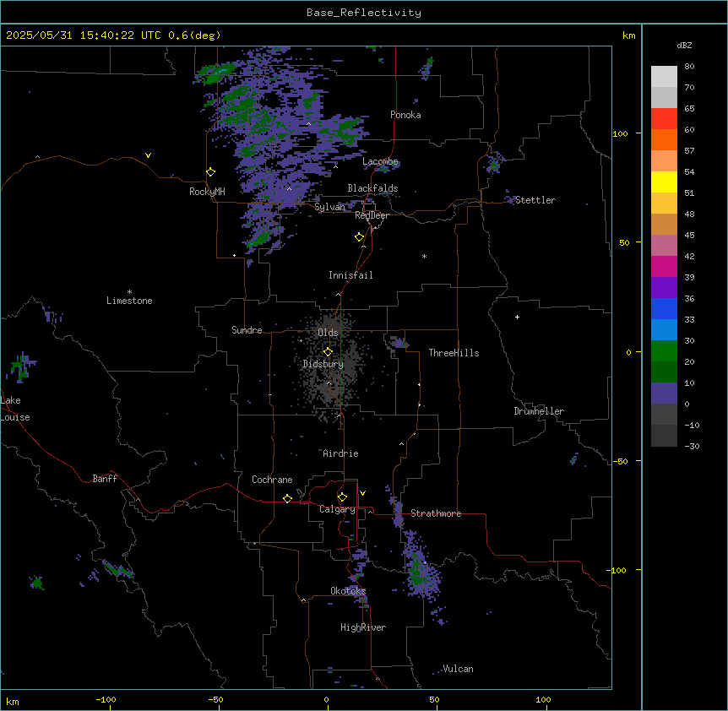Select the orange 57-60 dBZ swatch

[x=664, y=139]
